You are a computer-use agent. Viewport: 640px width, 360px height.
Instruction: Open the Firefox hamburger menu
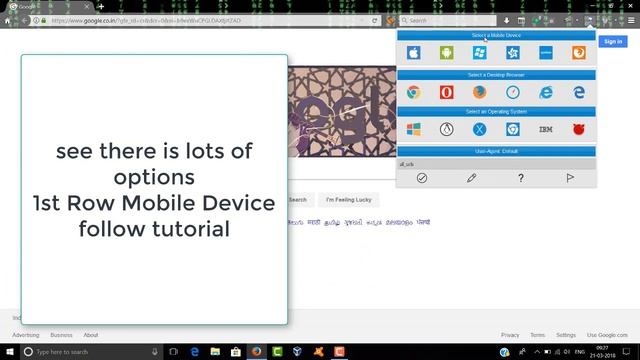631,20
